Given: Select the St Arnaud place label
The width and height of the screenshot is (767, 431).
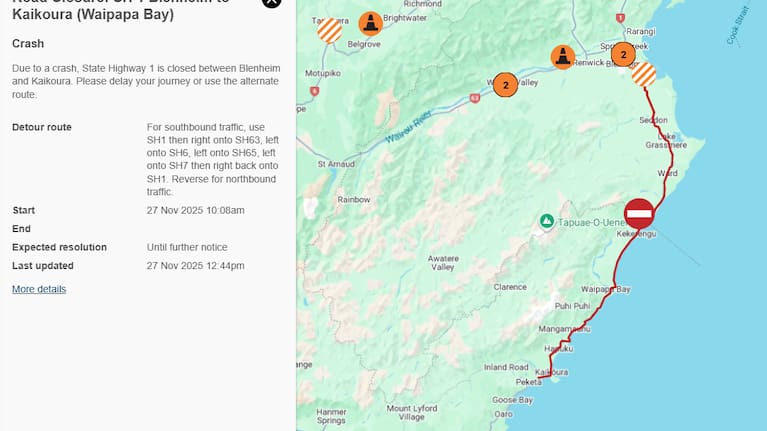Looking at the screenshot, I should (334, 164).
